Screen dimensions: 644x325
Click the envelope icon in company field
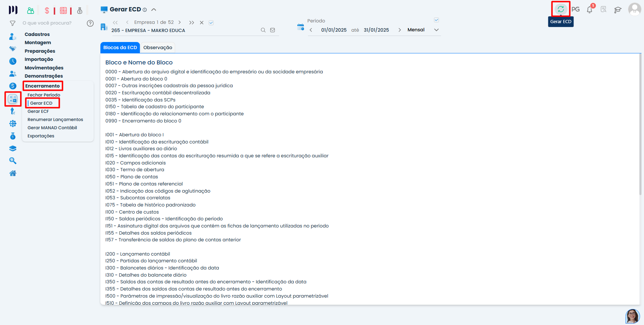pos(273,30)
